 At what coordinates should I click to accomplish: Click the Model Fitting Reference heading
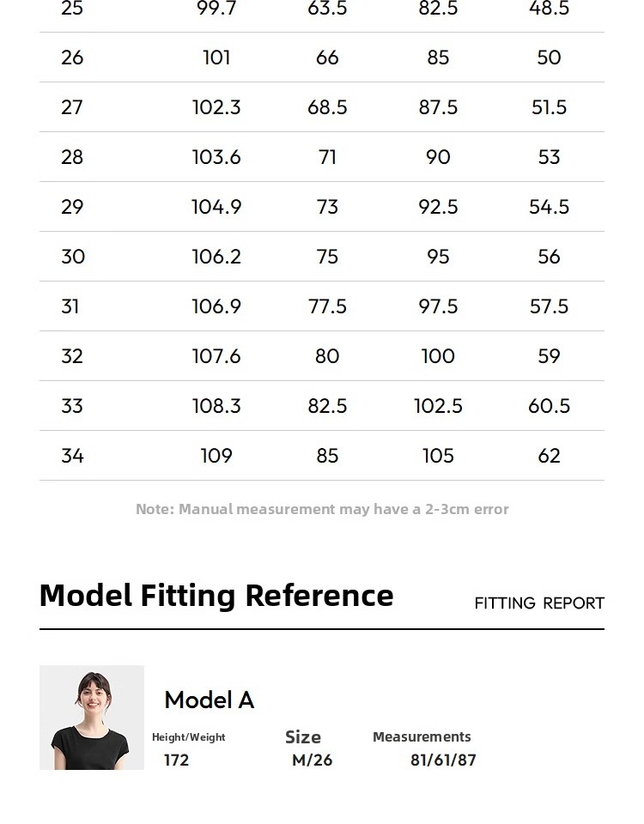(216, 595)
